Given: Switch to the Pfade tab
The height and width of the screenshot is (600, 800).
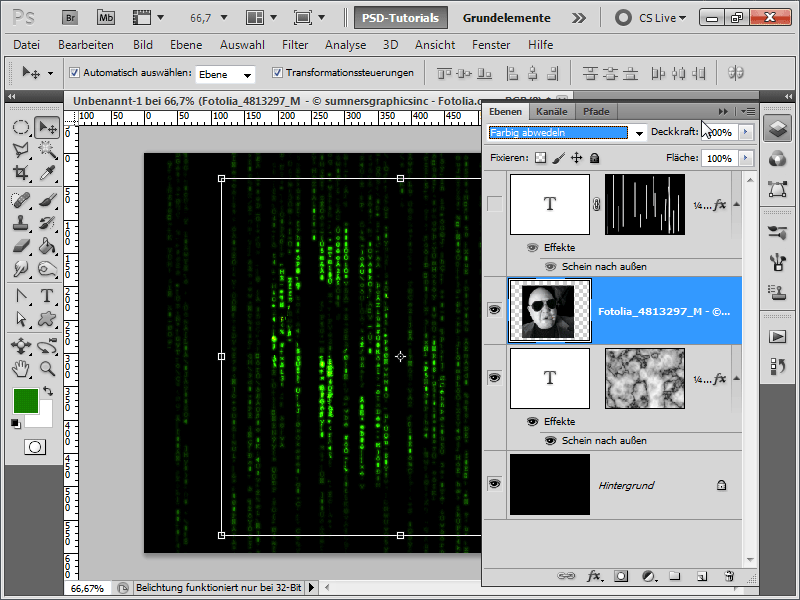Looking at the screenshot, I should click(x=596, y=111).
